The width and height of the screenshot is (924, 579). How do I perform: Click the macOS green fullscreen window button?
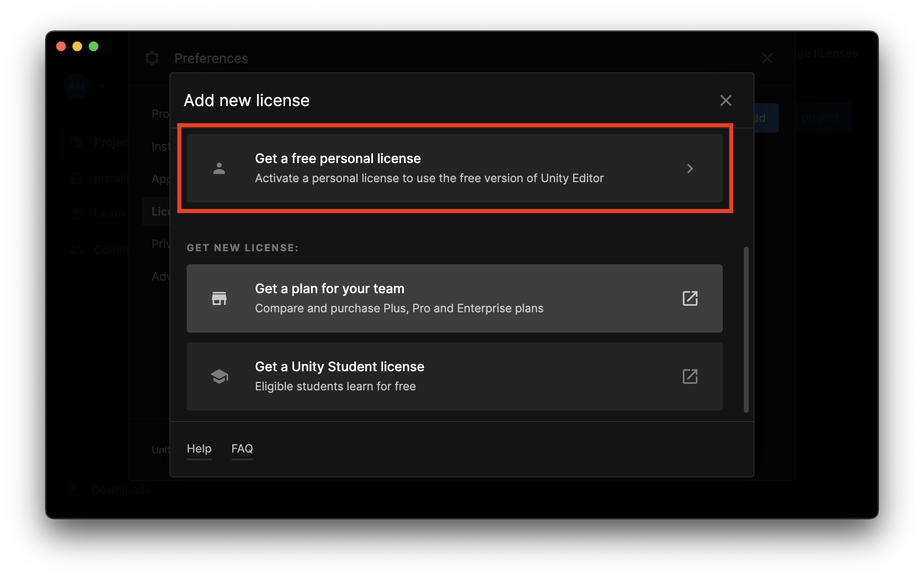point(94,46)
